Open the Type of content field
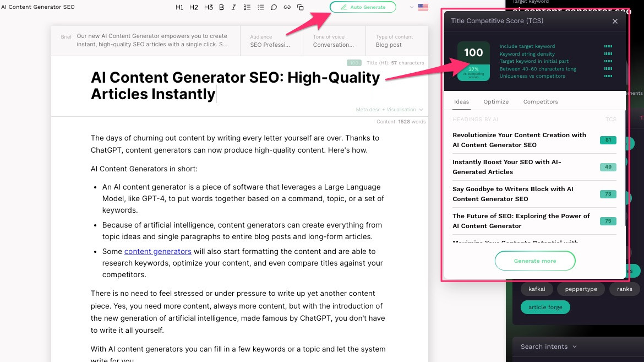The height and width of the screenshot is (362, 644). point(396,41)
